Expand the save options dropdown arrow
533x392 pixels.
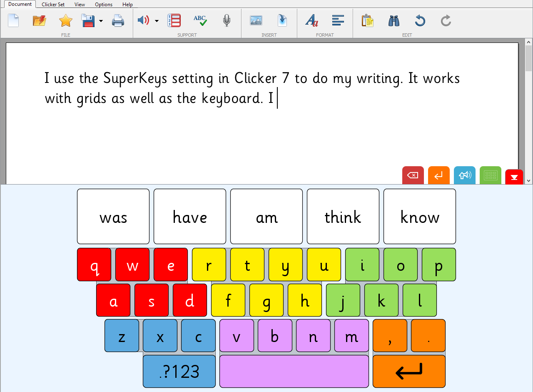pos(101,20)
